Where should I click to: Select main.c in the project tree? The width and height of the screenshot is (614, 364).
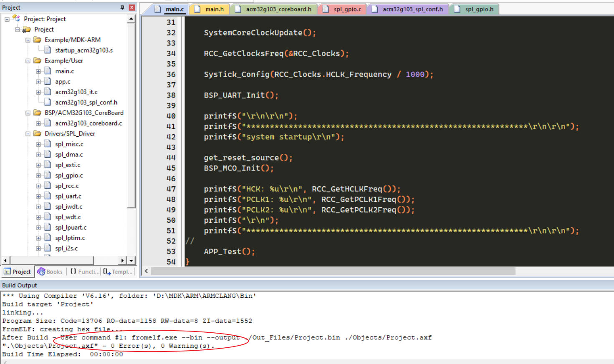point(64,71)
